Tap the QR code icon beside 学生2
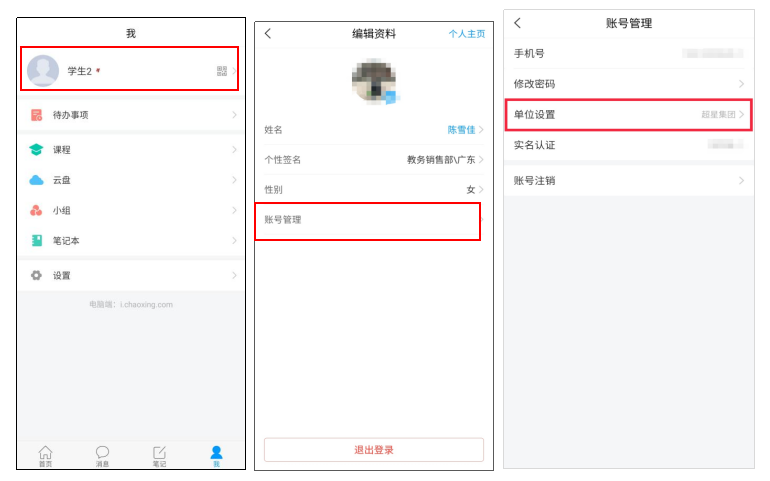The height and width of the screenshot is (481, 770). 221,71
